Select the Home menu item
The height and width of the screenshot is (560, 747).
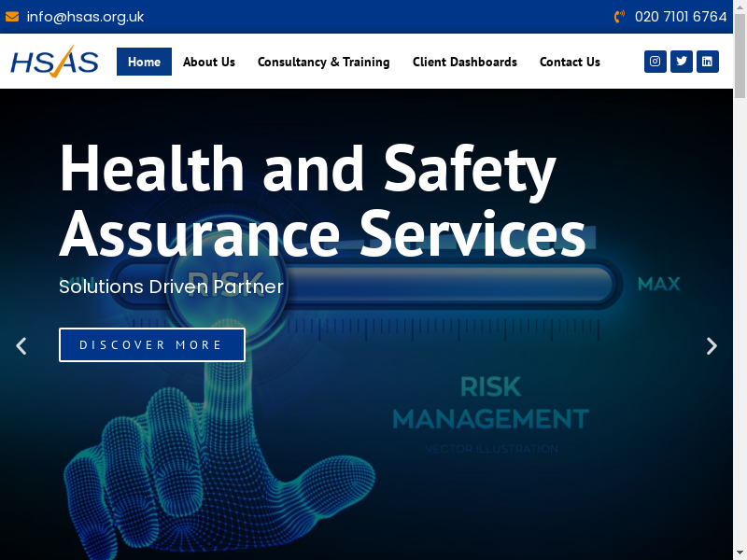click(144, 62)
